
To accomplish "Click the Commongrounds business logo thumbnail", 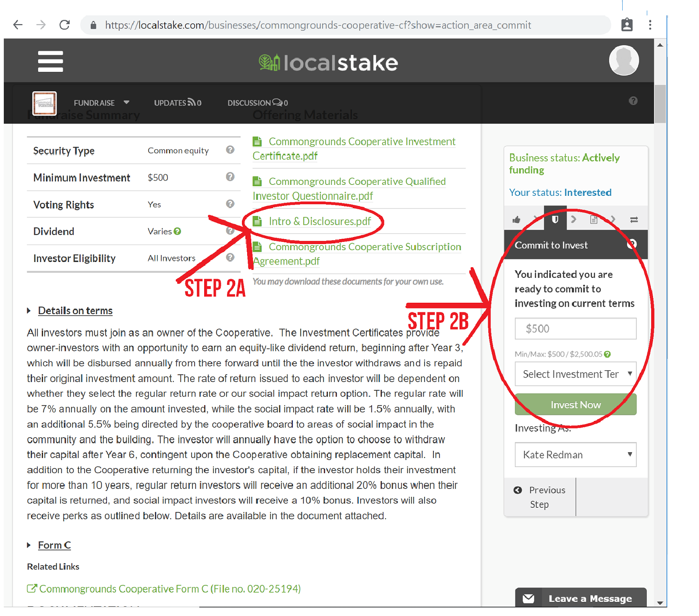I will click(45, 103).
